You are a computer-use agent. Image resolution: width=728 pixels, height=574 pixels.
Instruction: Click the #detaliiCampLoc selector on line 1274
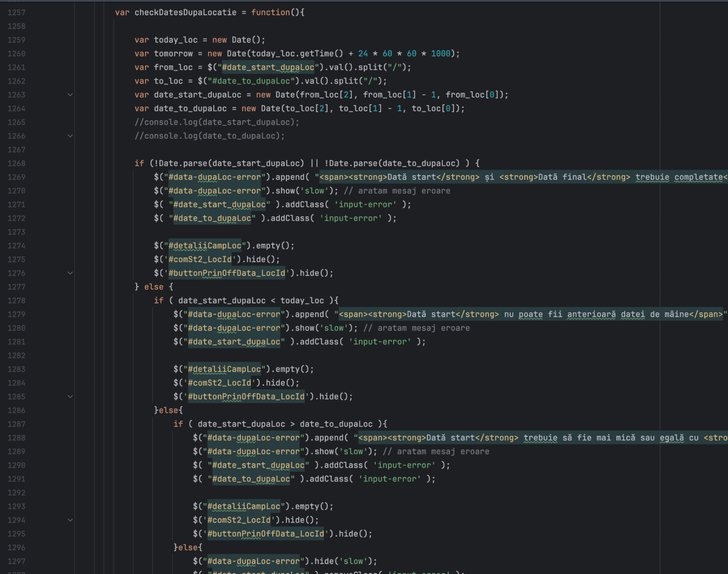pyautogui.click(x=205, y=245)
